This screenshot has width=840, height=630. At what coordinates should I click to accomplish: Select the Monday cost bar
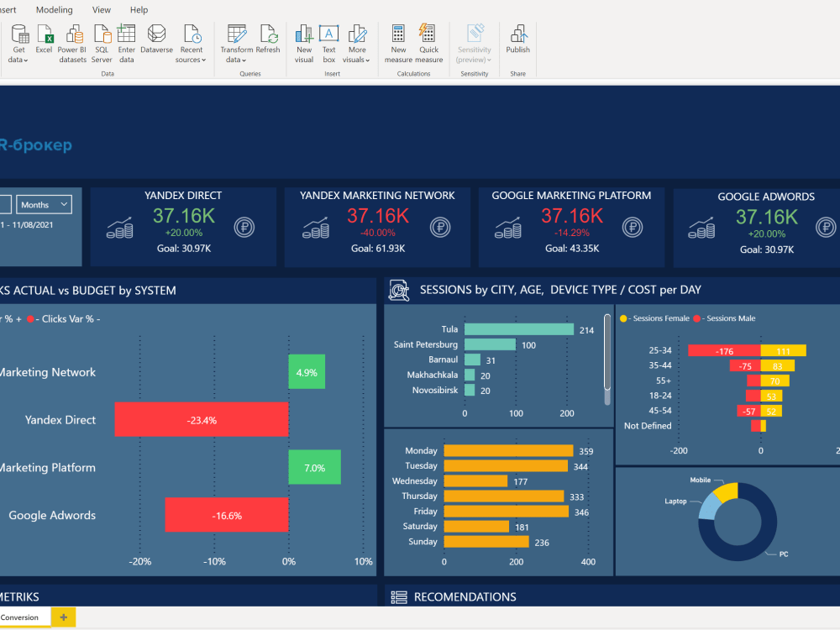click(508, 451)
